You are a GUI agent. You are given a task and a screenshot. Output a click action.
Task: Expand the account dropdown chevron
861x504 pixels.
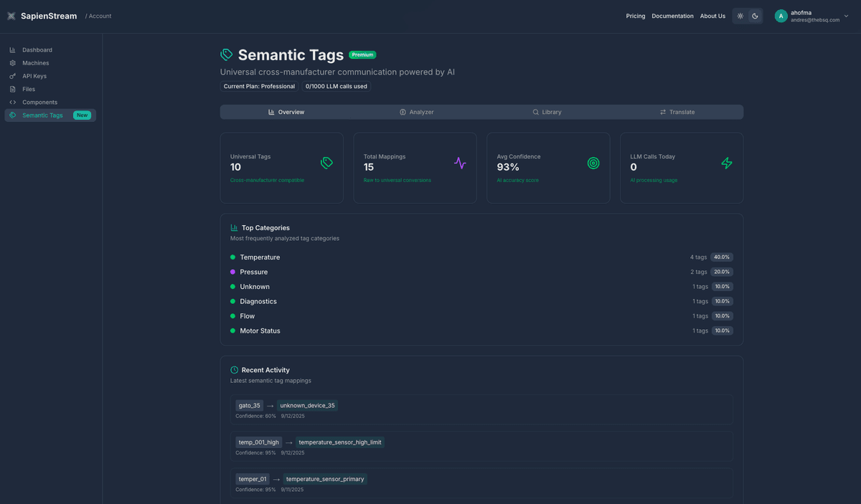[x=847, y=16]
